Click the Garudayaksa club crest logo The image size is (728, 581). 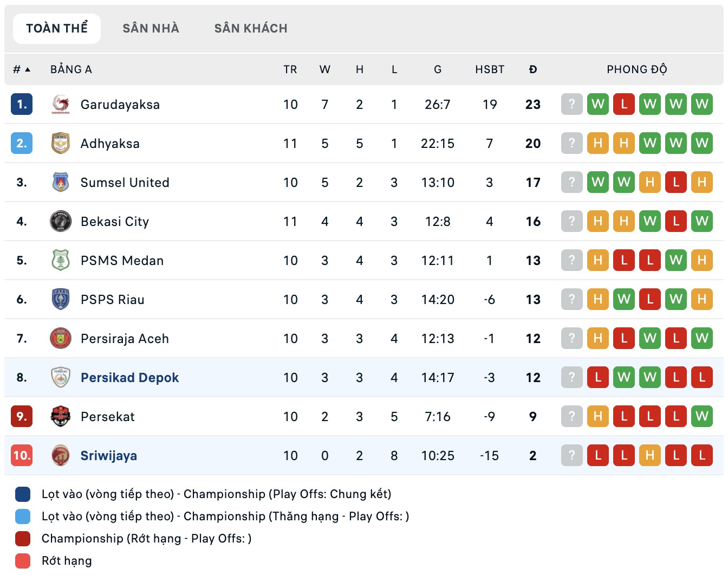(x=61, y=104)
